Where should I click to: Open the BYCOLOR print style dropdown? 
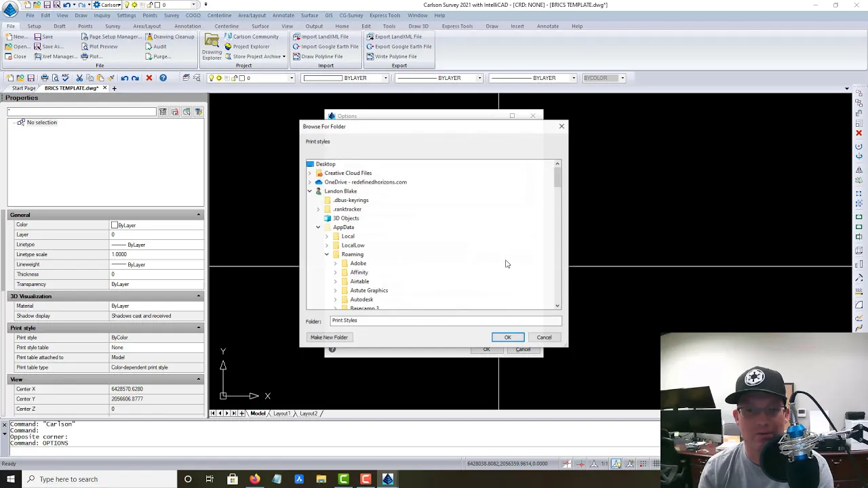click(622, 78)
